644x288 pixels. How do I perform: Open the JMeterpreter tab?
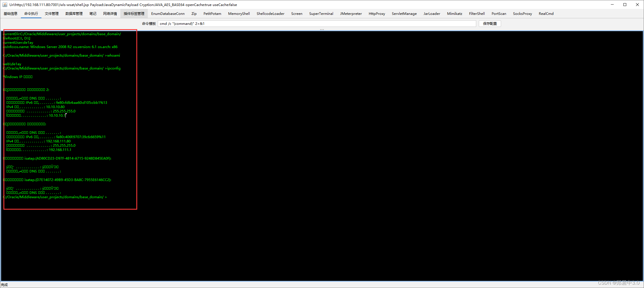tap(351, 14)
